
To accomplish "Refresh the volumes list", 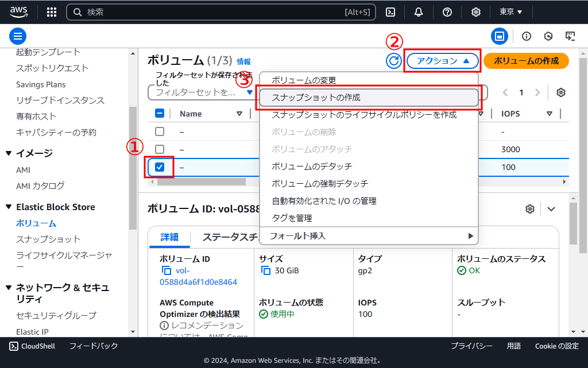I will pyautogui.click(x=394, y=61).
